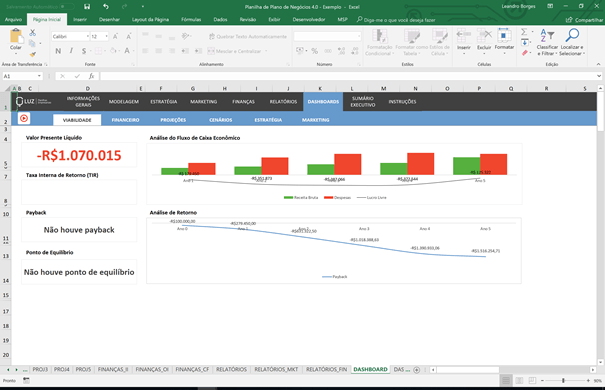Click the Save icon in title bar
This screenshot has height=390, width=605.
(87, 7)
